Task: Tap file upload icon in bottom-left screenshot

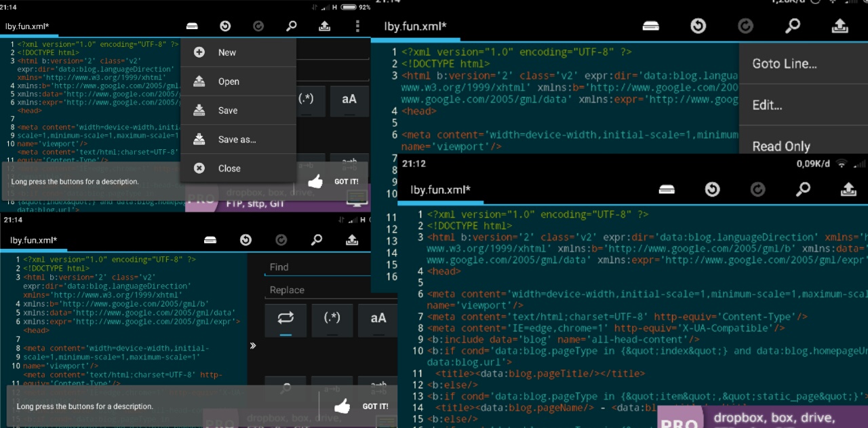Action: coord(352,239)
